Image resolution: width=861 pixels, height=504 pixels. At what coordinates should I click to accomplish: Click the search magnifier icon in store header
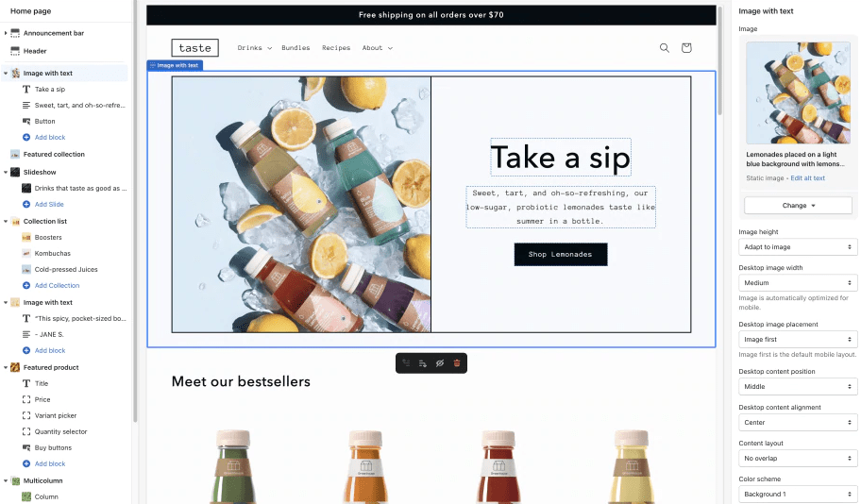click(665, 48)
